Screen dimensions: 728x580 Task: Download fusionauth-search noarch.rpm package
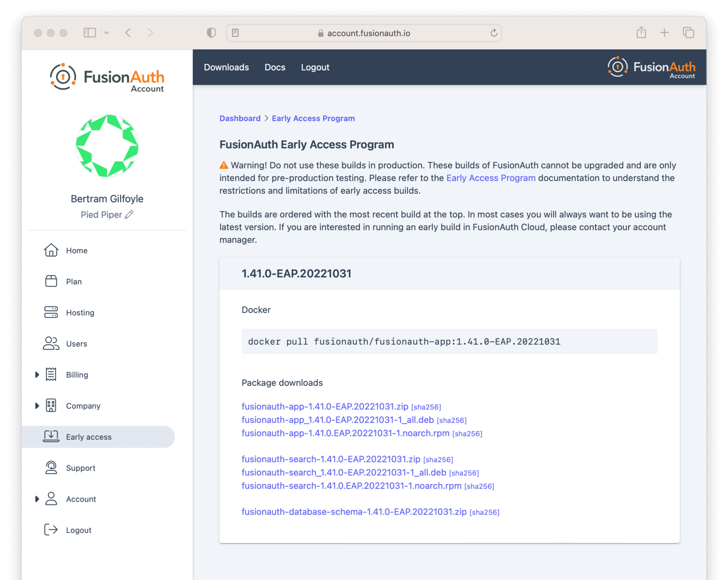351,485
